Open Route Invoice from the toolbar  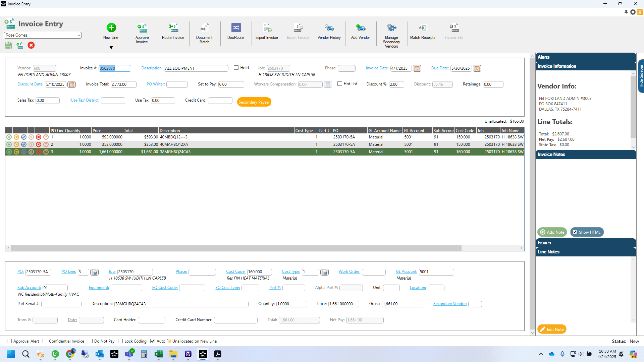173,27
